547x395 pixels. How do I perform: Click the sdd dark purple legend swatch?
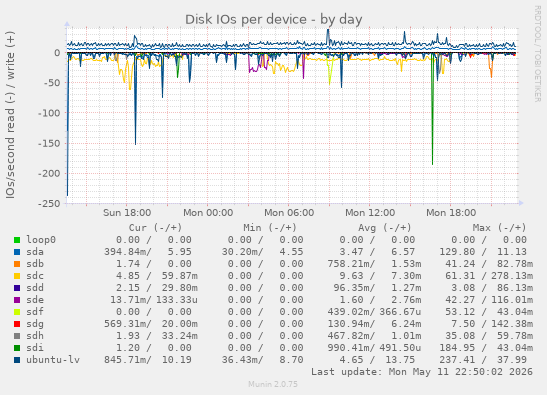click(x=17, y=288)
